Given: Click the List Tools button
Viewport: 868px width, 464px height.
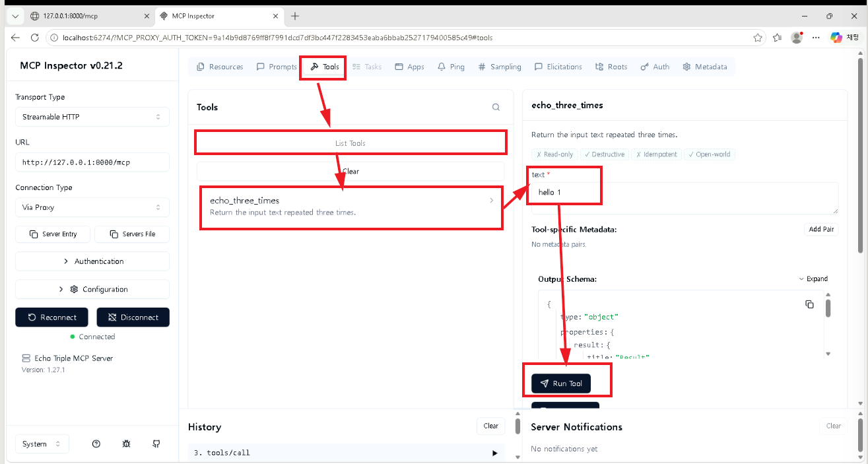Looking at the screenshot, I should [x=351, y=143].
